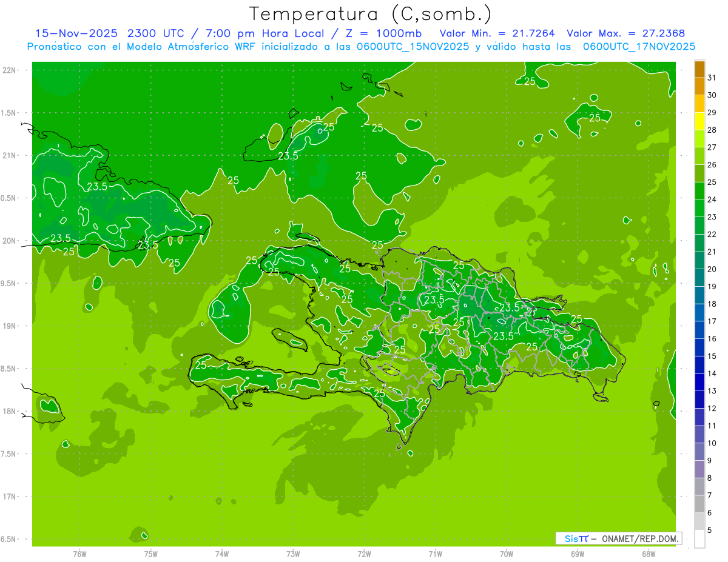This screenshot has width=728, height=562.
Task: Click the legend value "18"
Action: (712, 304)
